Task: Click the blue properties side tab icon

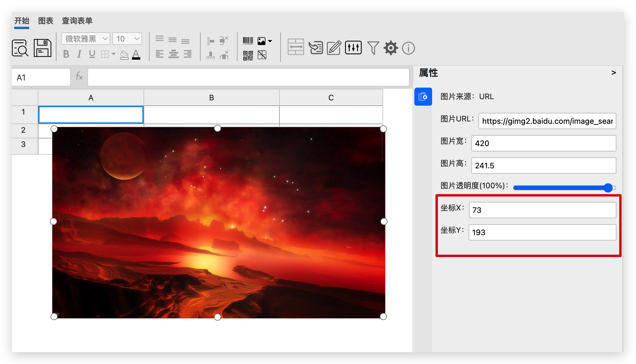Action: tap(423, 97)
